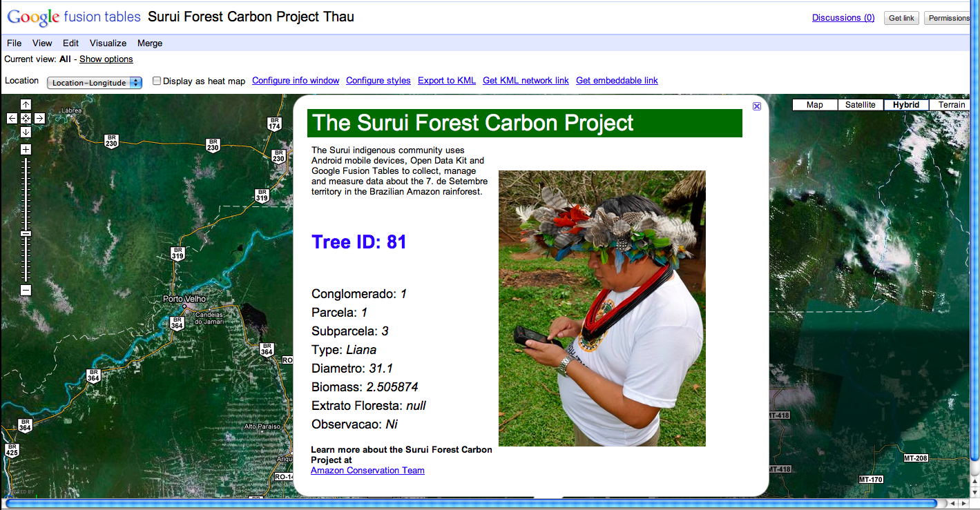The image size is (980, 510).
Task: Click the Get link button
Action: click(x=901, y=18)
